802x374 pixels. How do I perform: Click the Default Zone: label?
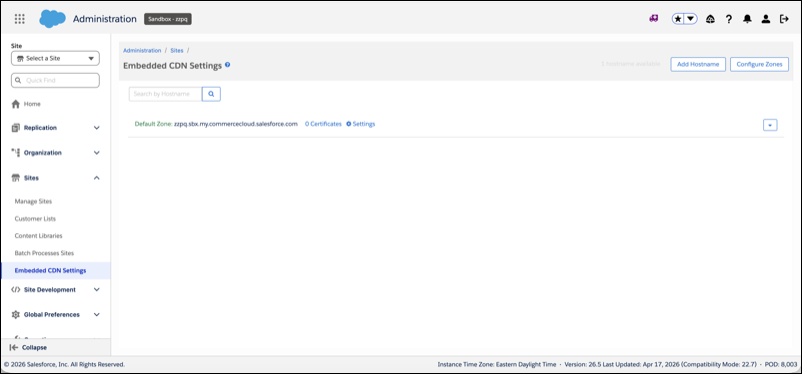click(x=153, y=124)
